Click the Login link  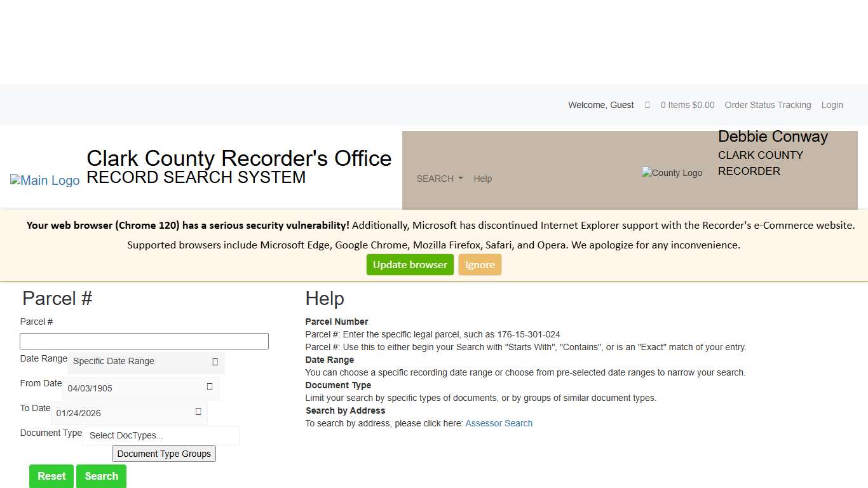[x=832, y=105]
